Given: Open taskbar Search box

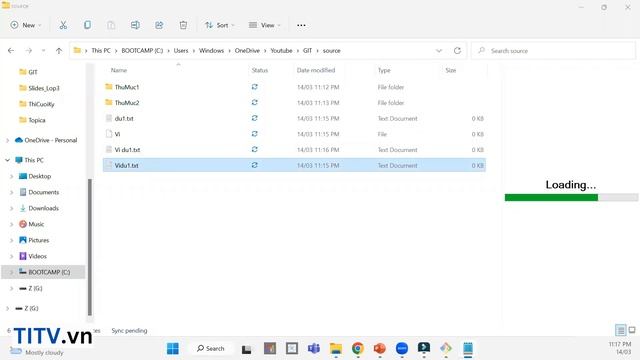Looking at the screenshot, I should pos(211,349).
